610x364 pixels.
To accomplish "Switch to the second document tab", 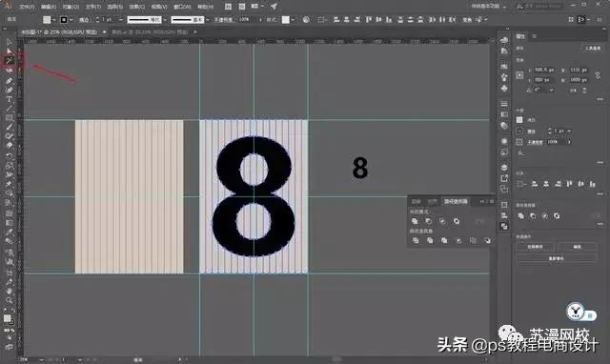I will tap(151, 31).
